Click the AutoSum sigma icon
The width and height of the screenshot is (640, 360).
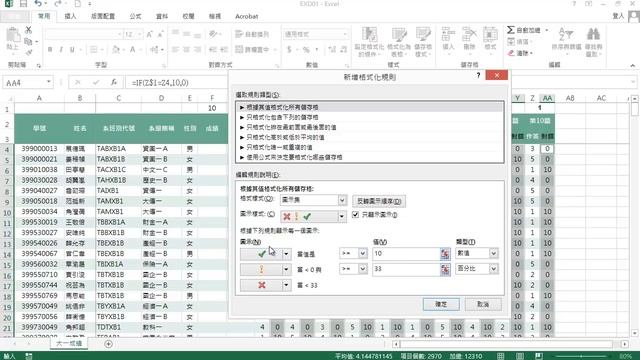[511, 30]
